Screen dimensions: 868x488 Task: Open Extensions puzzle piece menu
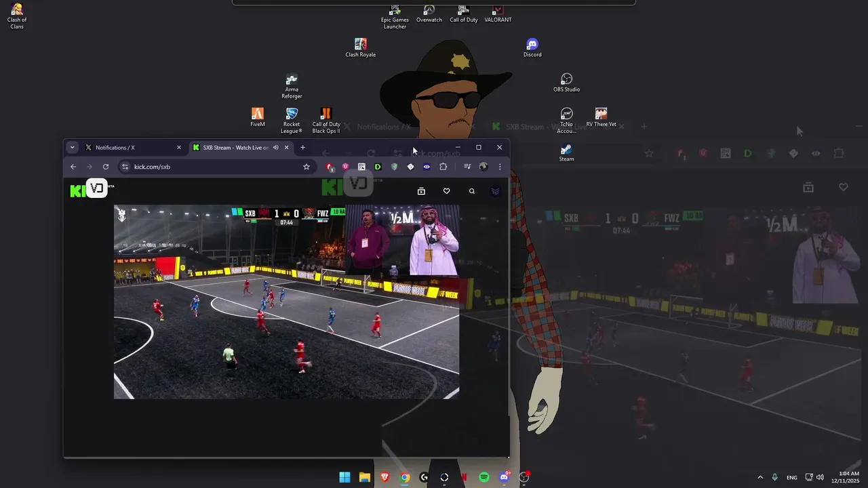(x=443, y=167)
